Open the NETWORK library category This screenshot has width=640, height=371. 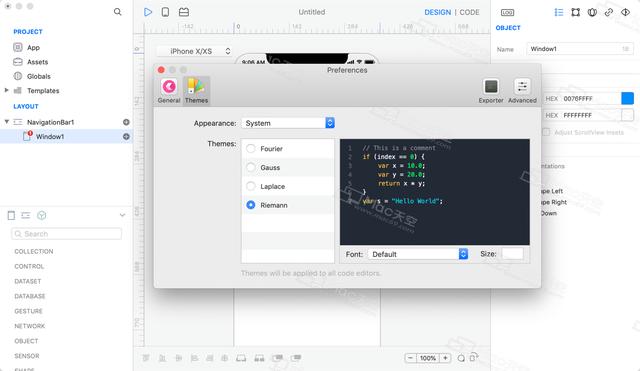(29, 326)
